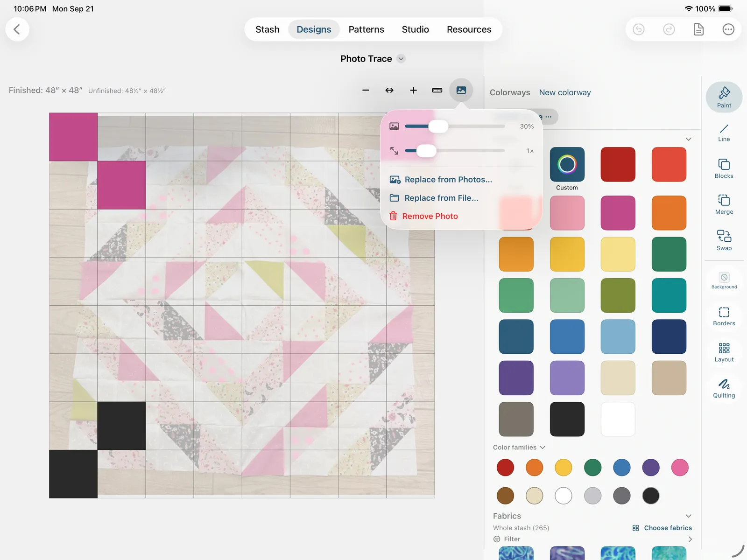The width and height of the screenshot is (747, 560).
Task: Choose Replace from File…
Action: pos(434,198)
